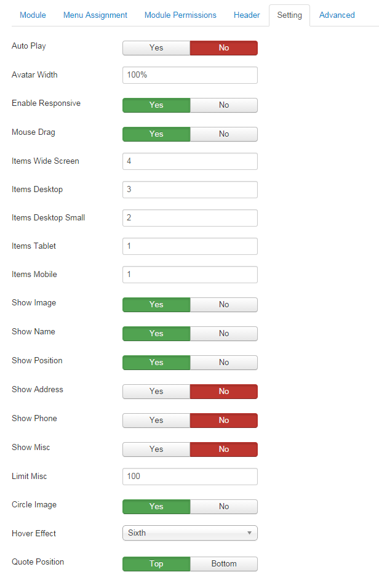379x588 pixels.
Task: Focus the Items Wide Screen field
Action: tap(189, 161)
